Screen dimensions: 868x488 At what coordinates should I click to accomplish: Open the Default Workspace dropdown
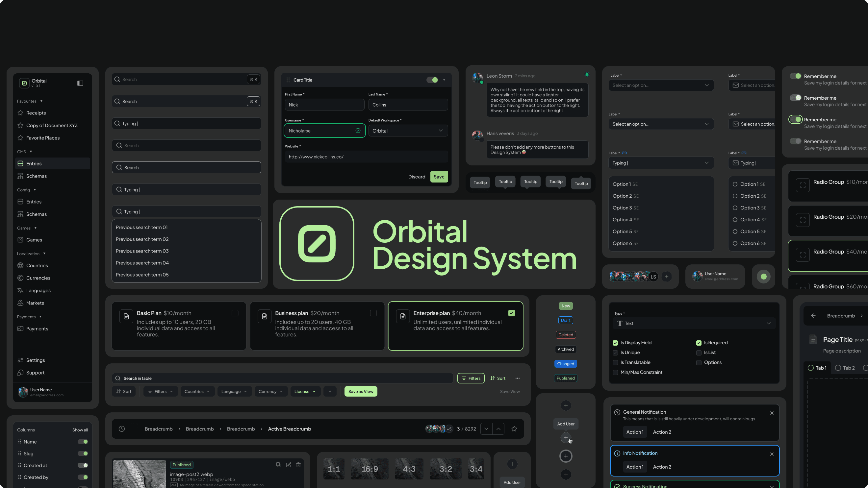click(x=408, y=131)
